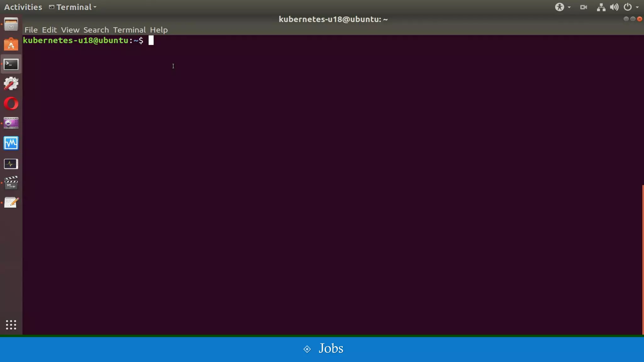Open the Files manager dock icon
Viewport: 644px width, 362px height.
tap(11, 24)
